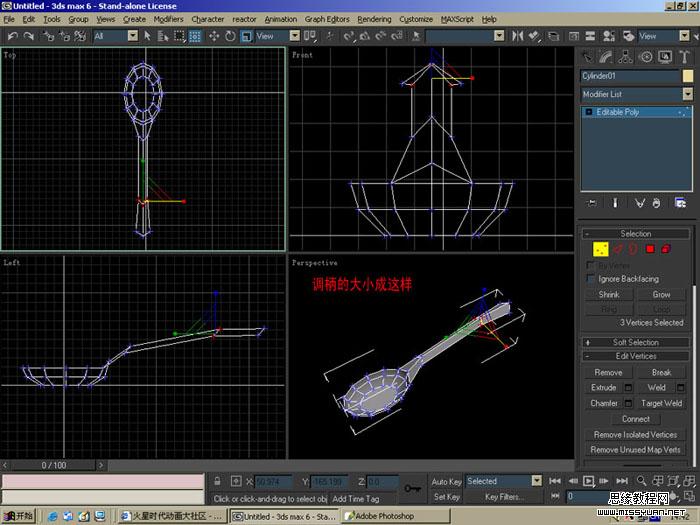Click the Cylinder01 object color swatch

(x=688, y=76)
